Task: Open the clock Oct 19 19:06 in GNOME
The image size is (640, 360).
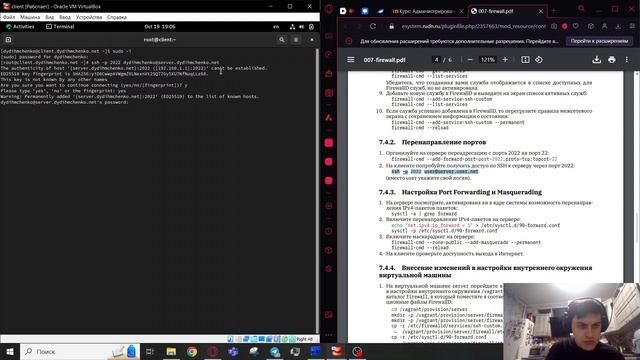Action: (160, 27)
